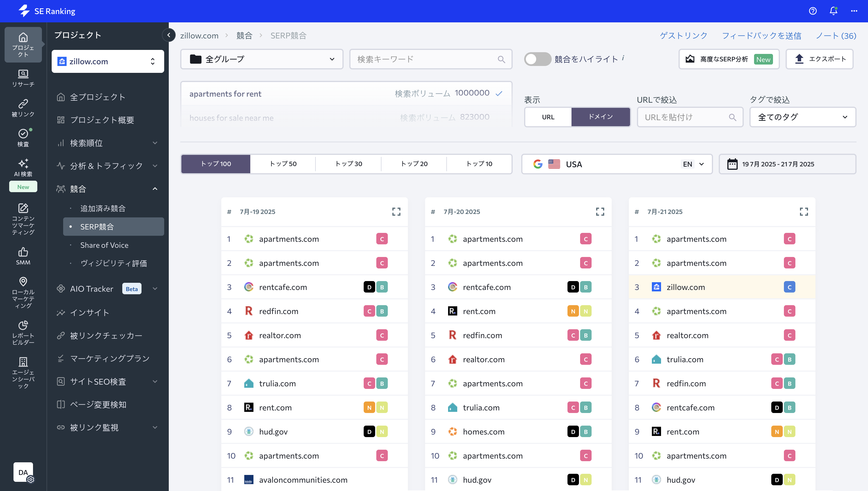
Task: Click the エクスポート button
Action: (819, 59)
